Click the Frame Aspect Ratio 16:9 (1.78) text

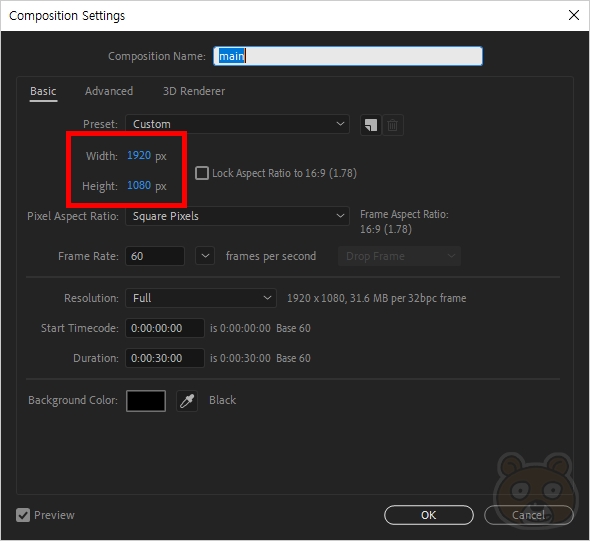[x=386, y=229]
